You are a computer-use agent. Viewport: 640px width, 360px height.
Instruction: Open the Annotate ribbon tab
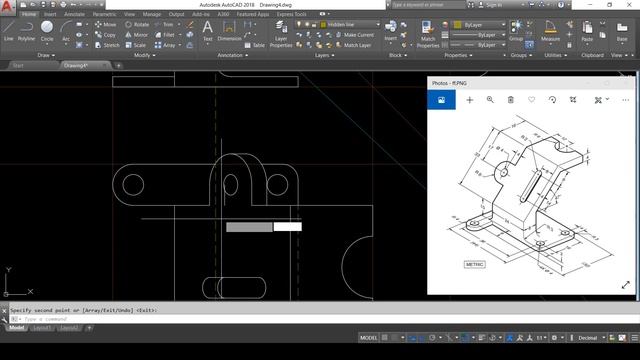(x=74, y=14)
